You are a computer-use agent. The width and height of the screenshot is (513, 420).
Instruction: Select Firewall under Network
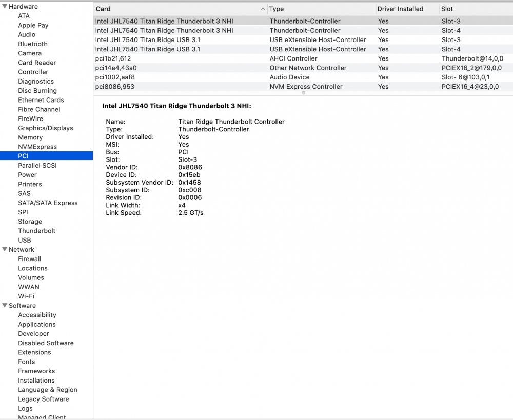[x=29, y=259]
